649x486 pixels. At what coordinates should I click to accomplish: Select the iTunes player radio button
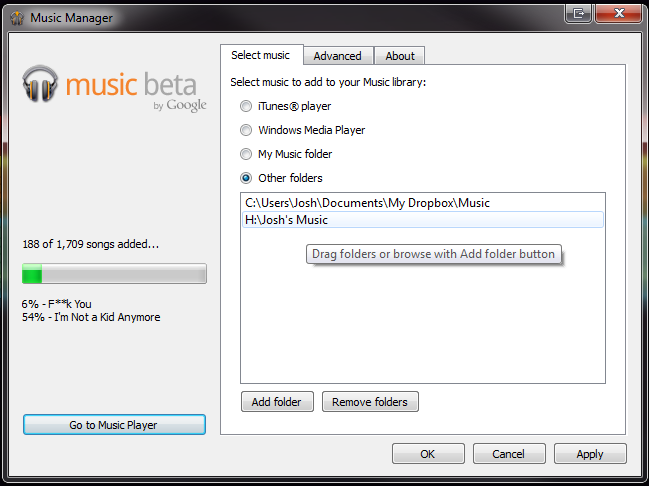[246, 106]
